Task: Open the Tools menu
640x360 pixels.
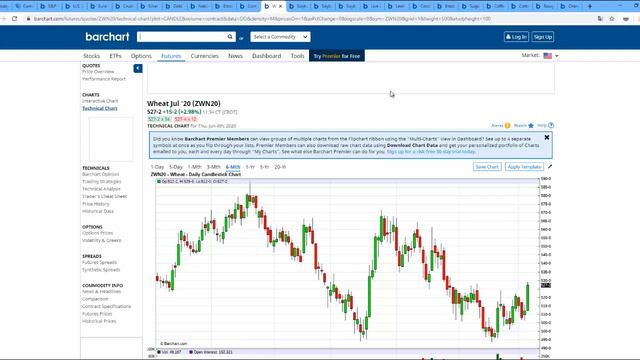Action: [x=298, y=56]
